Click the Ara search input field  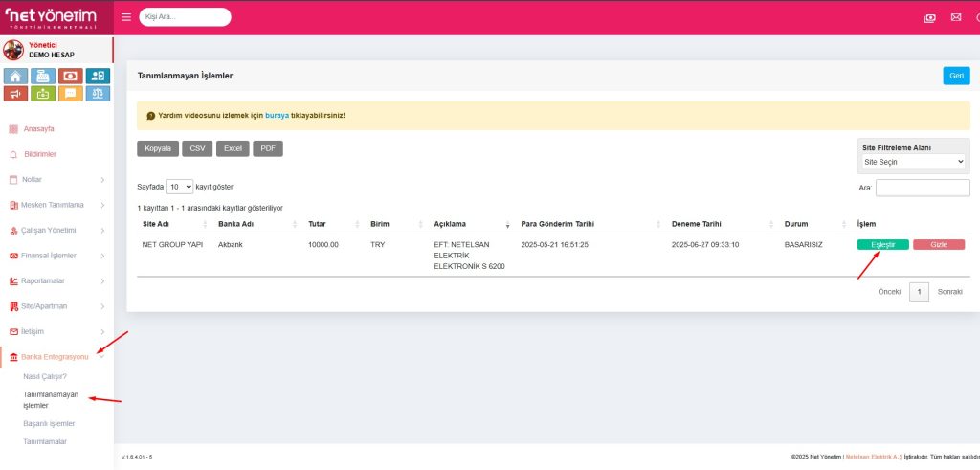click(x=922, y=188)
